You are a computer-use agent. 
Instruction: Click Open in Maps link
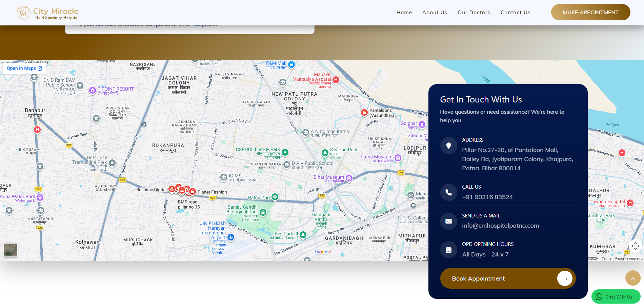click(x=24, y=69)
